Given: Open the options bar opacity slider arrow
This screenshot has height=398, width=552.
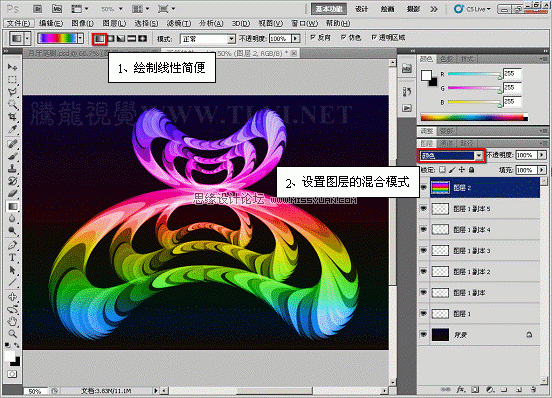Looking at the screenshot, I should (296, 38).
